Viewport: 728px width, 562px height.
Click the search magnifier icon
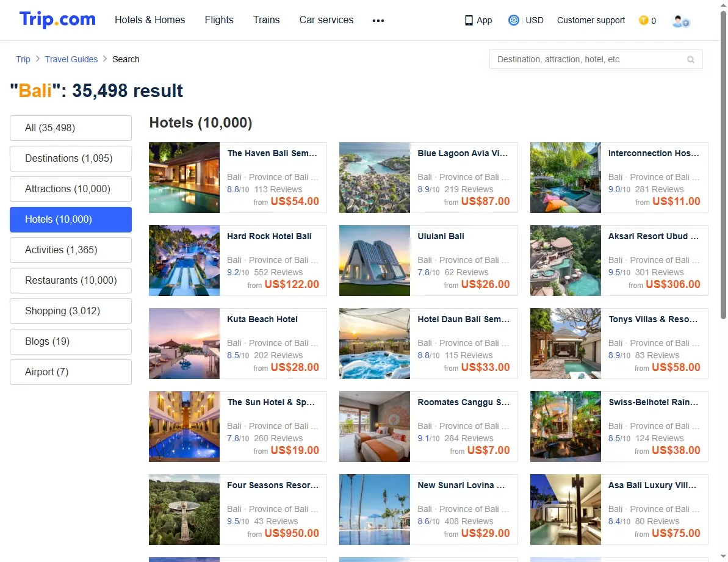[x=691, y=59]
